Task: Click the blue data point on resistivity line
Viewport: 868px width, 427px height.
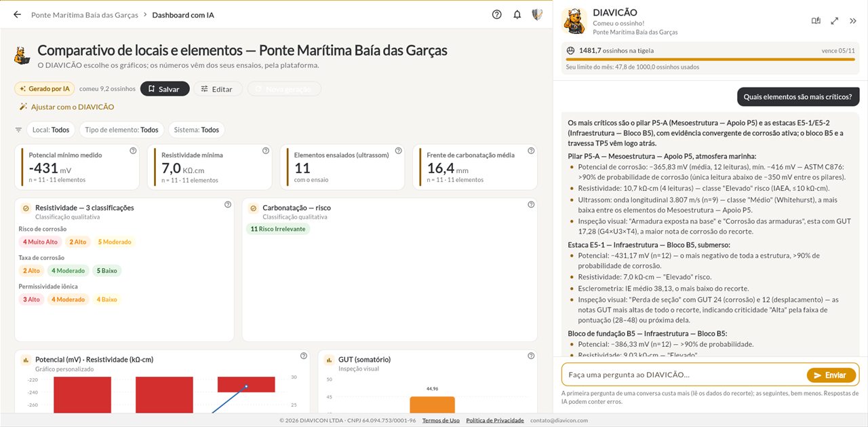Action: (x=245, y=387)
